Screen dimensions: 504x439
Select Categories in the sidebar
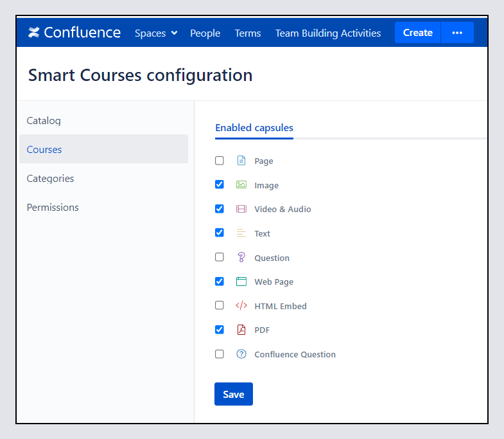coord(50,179)
